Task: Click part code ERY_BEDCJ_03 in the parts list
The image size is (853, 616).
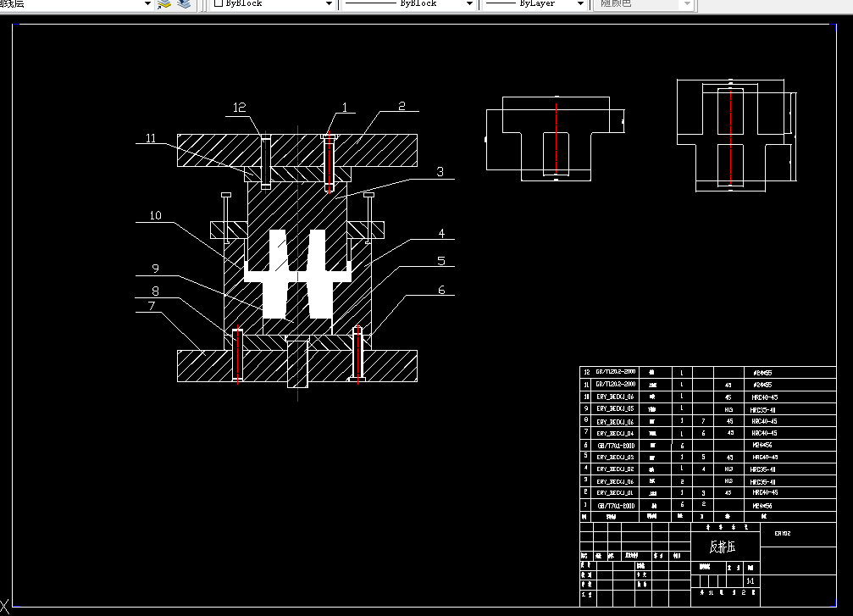Action: (x=615, y=457)
